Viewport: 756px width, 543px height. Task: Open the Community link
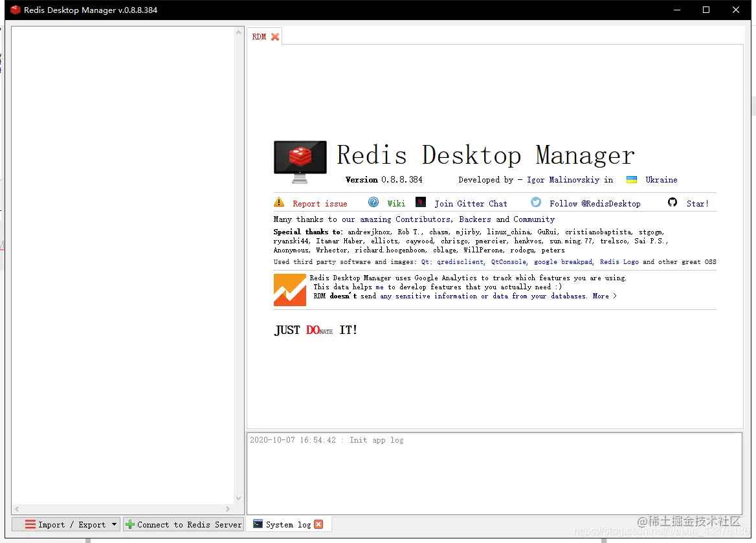(534, 219)
